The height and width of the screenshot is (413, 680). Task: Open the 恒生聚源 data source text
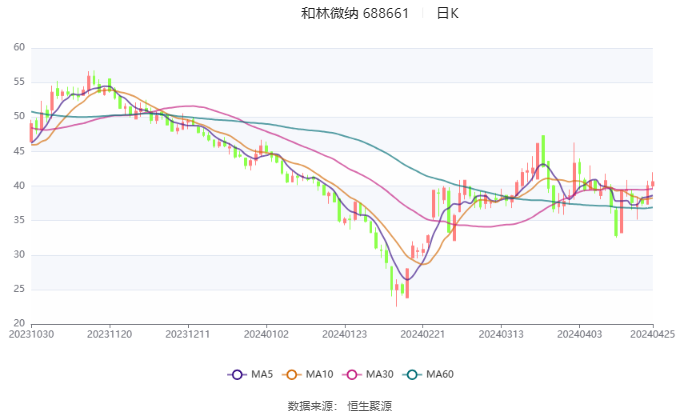[x=369, y=406]
